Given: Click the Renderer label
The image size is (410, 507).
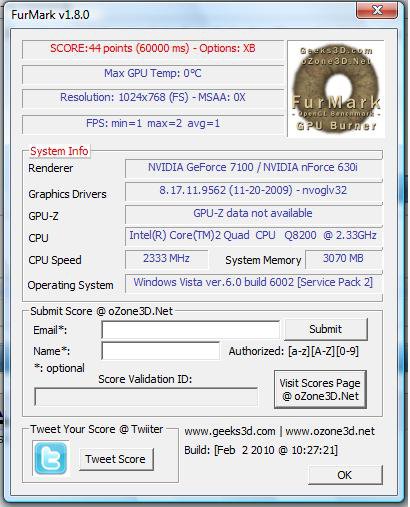Looking at the screenshot, I should click(x=51, y=168).
